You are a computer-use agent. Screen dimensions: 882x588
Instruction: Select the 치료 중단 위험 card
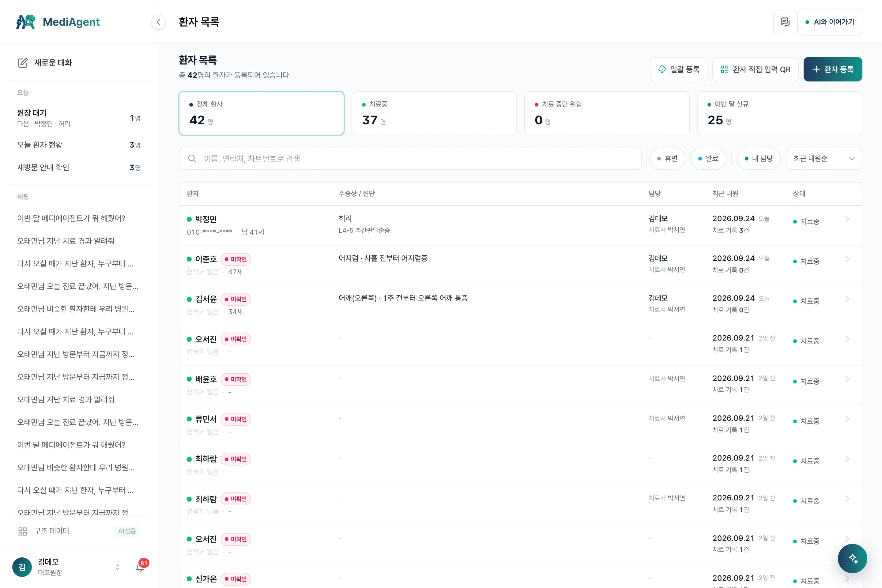607,113
